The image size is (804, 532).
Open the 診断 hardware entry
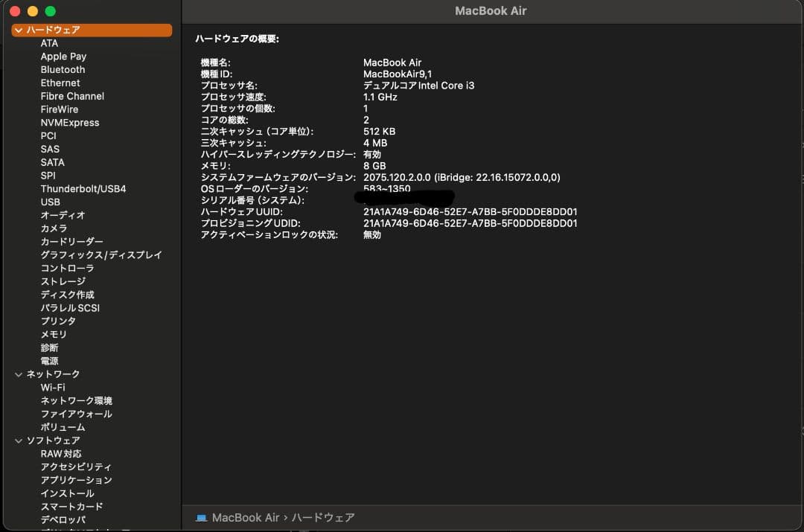click(49, 347)
